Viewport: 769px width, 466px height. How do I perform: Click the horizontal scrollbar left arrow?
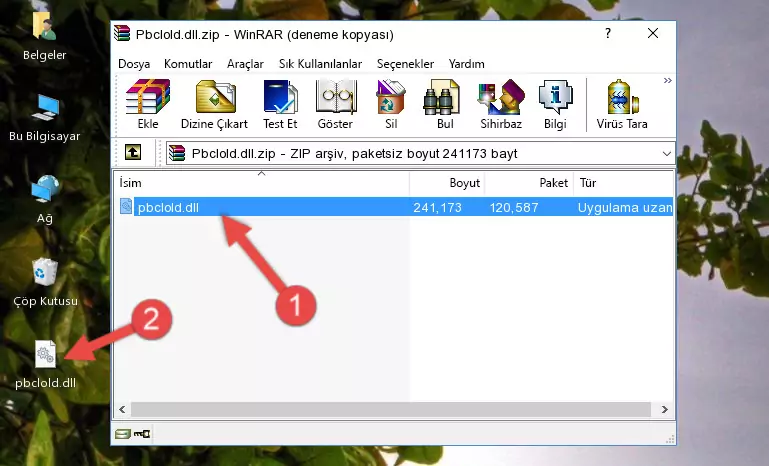122,409
